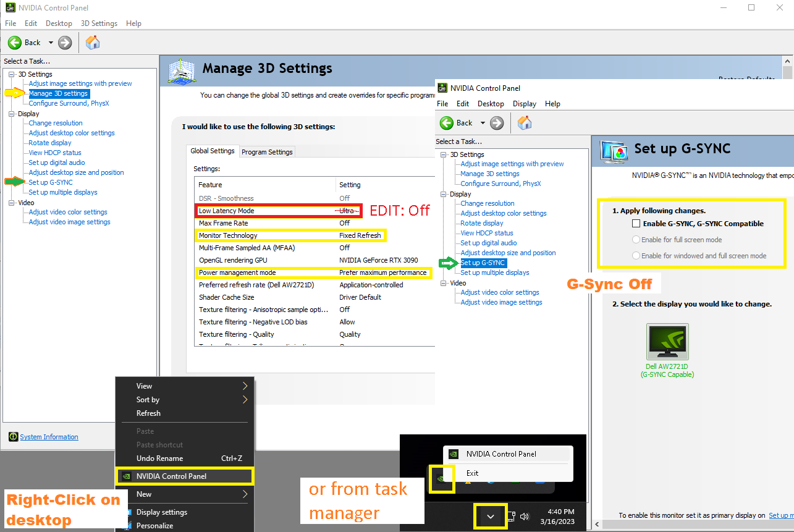
Task: Select the Shader Cache Size row
Action: pyautogui.click(x=315, y=297)
